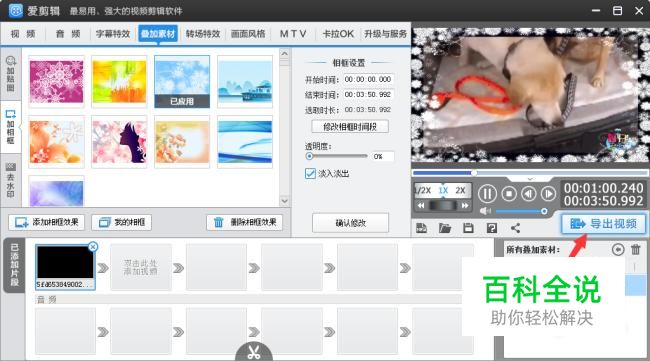650x361 pixels.
Task: Click the open project folder icon
Action: 445,228
